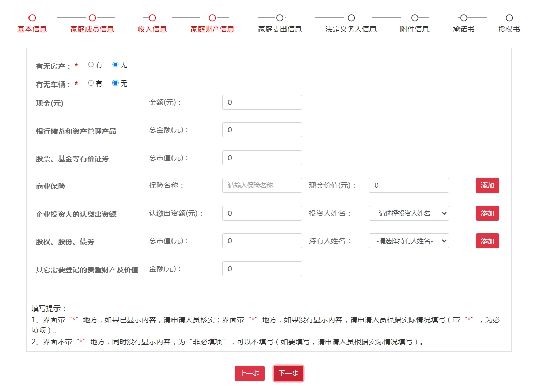This screenshot has width=544, height=392.
Task: Select 有 for 有无房产
Action: pyautogui.click(x=91, y=64)
